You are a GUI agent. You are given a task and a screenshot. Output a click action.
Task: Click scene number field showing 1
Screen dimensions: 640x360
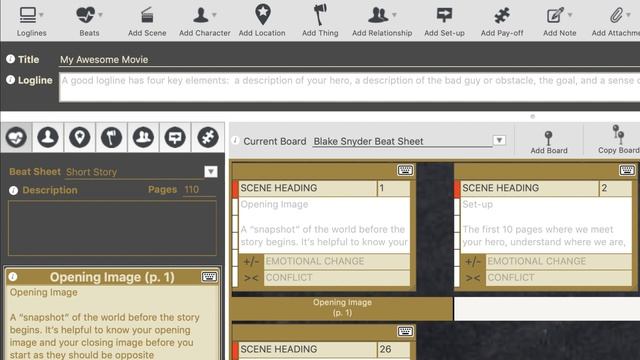coord(393,188)
